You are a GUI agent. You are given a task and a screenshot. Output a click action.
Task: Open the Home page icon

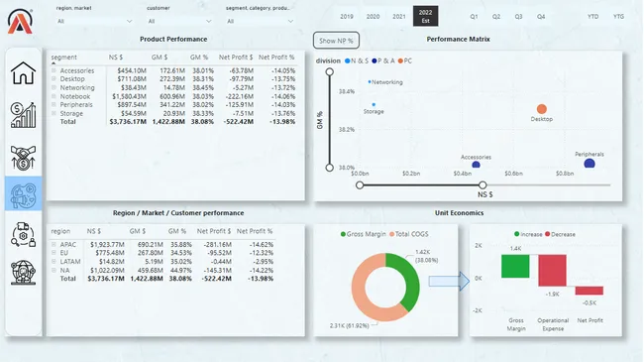coord(24,73)
